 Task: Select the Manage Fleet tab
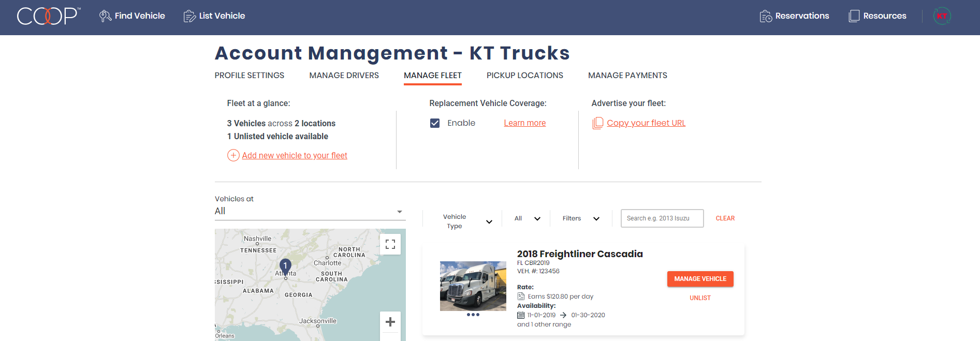click(433, 76)
